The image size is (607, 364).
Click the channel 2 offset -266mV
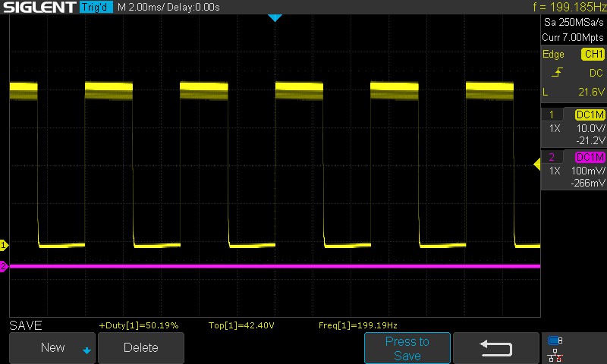click(588, 183)
